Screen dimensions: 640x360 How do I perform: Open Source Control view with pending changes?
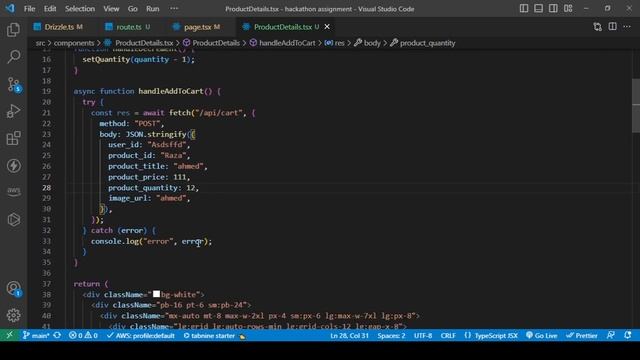pyautogui.click(x=13, y=84)
